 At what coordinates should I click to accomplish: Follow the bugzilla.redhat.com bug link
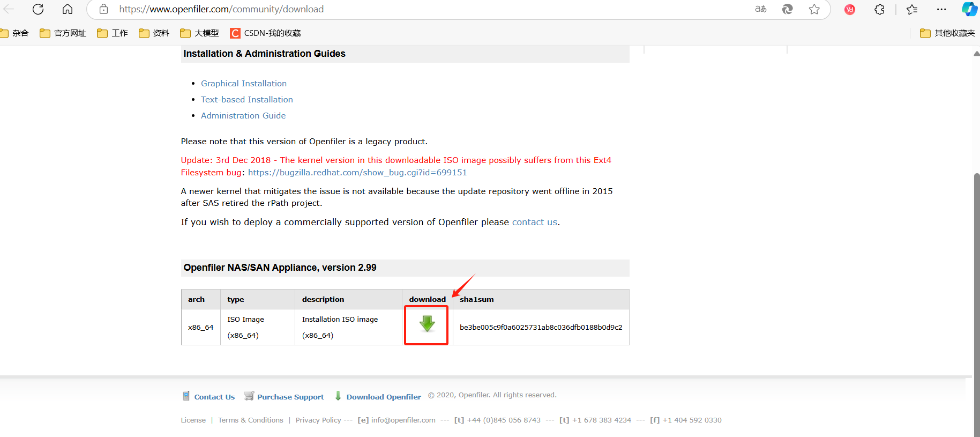[x=357, y=173]
